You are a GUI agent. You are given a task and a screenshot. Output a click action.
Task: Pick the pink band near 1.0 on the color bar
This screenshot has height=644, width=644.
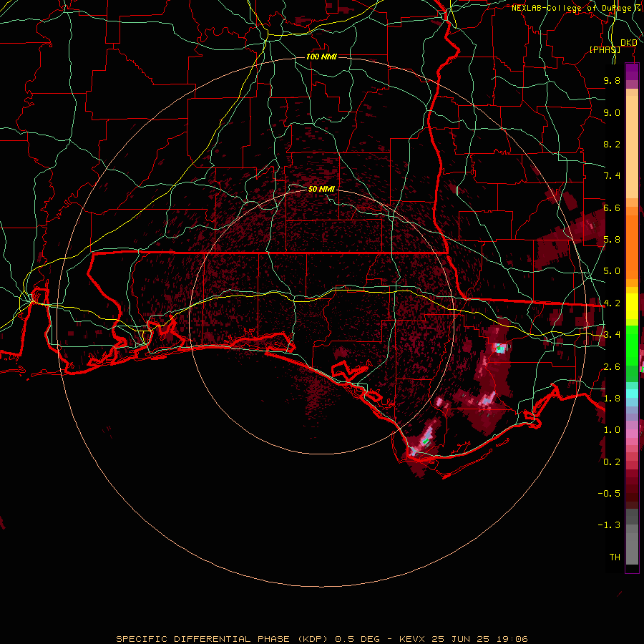pyautogui.click(x=632, y=434)
